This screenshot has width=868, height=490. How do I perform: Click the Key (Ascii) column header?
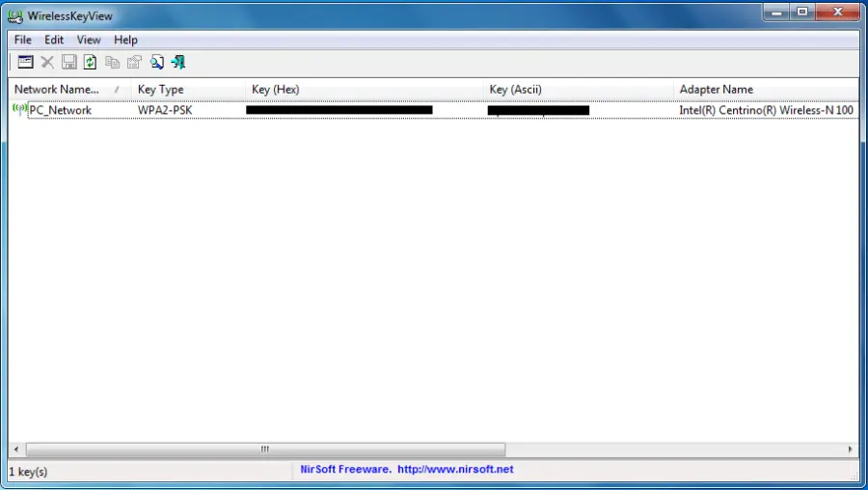click(x=515, y=90)
